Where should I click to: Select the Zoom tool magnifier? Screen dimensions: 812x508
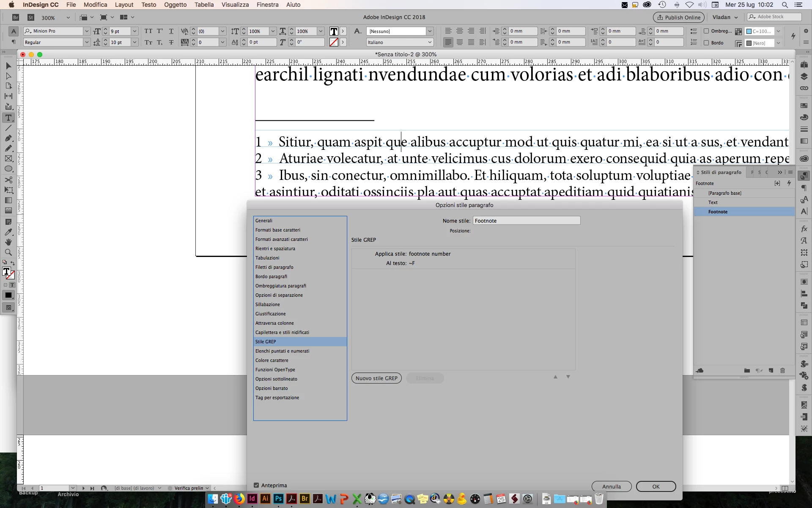(x=8, y=252)
